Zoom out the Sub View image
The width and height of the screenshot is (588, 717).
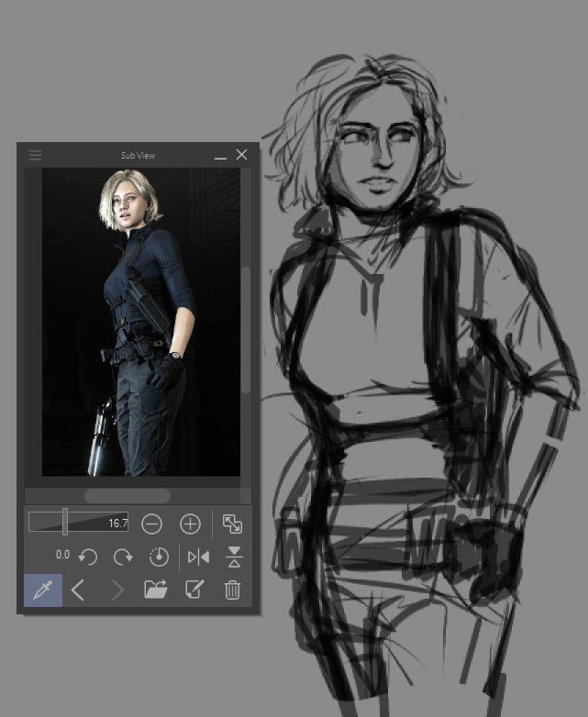152,524
